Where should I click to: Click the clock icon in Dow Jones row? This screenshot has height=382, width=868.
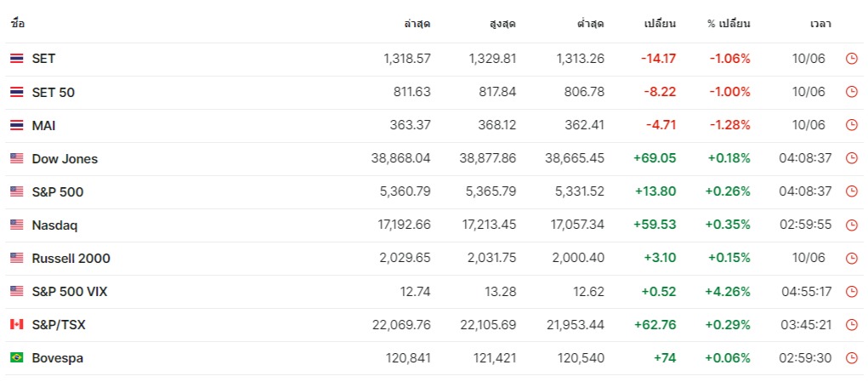point(851,158)
